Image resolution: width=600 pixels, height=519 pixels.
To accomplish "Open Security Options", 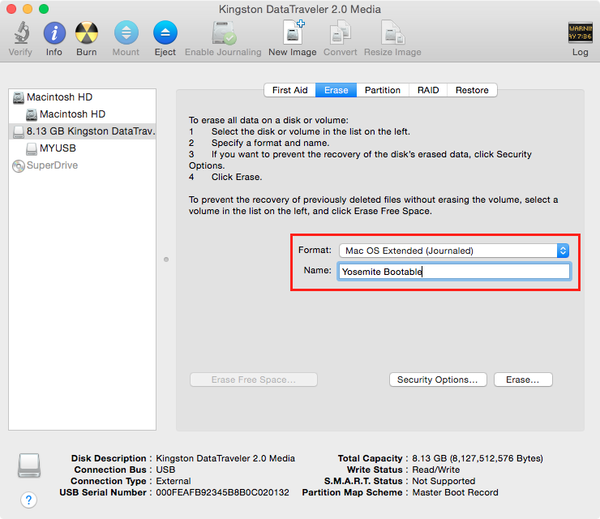I will (x=438, y=380).
